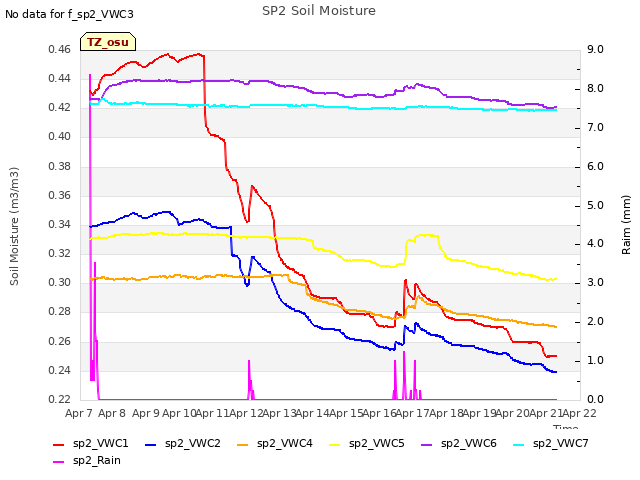Image resolution: width=640 pixels, height=480 pixels.
Task: Click the 9.0 right axis value
Action: click(595, 49)
